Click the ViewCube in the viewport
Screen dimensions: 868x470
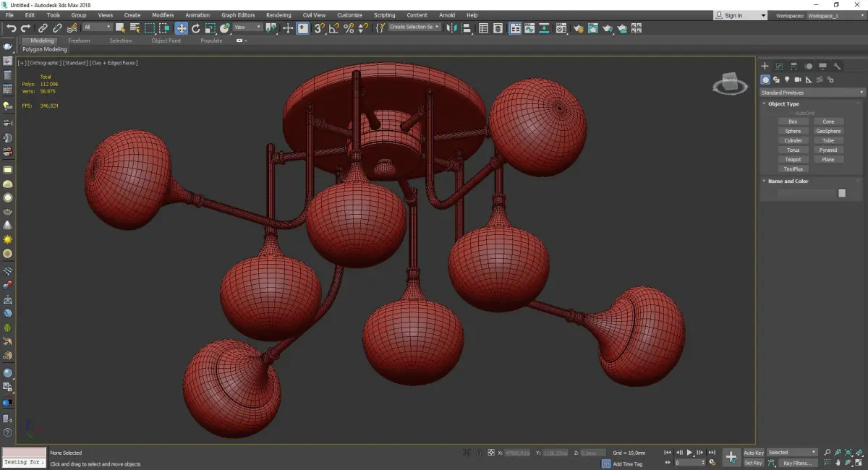pyautogui.click(x=730, y=84)
